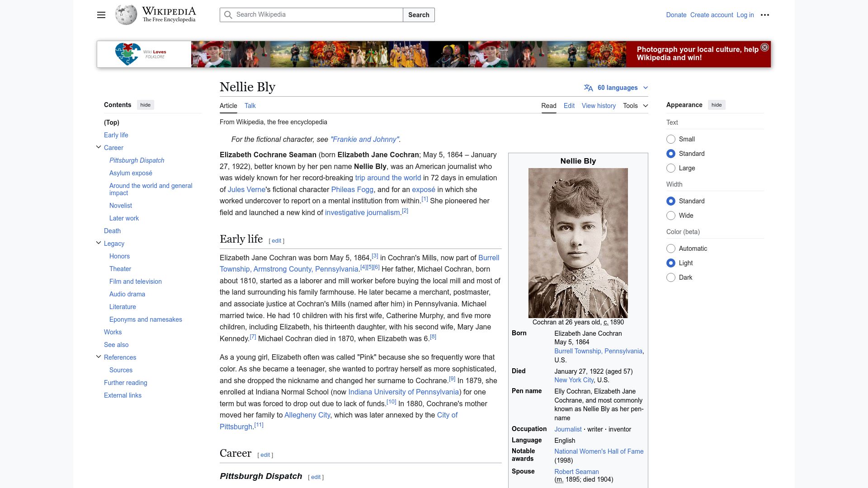Click the Search button

pos(419,15)
